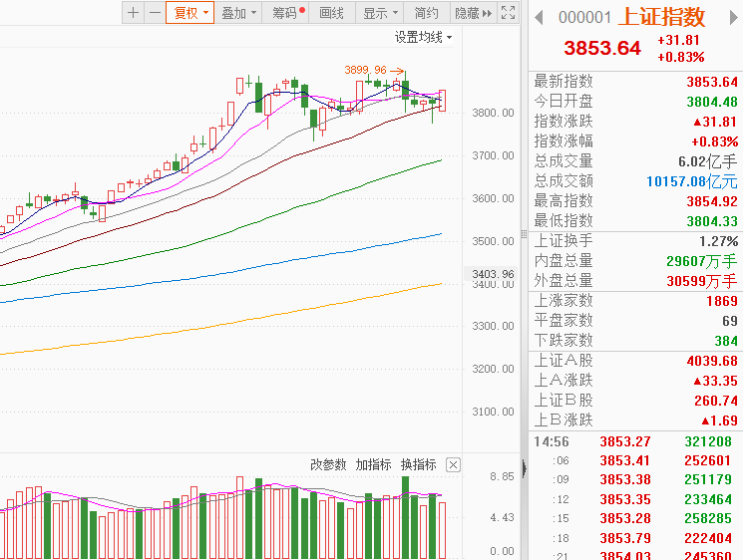Click the 3800.00 price axis label

(x=493, y=114)
